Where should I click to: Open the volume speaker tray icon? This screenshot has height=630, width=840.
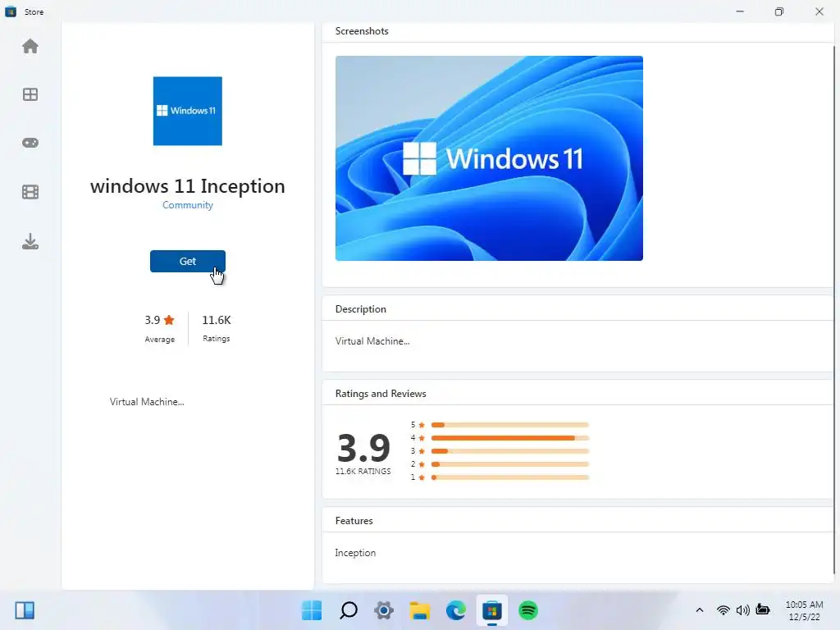(x=743, y=610)
